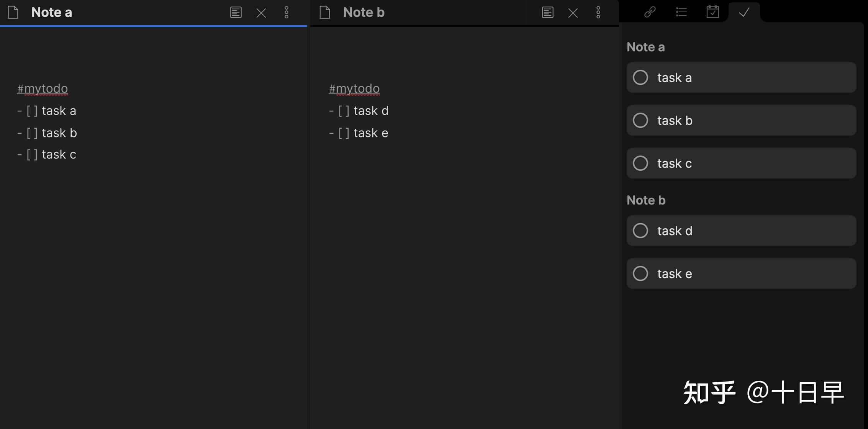The image size is (868, 429).
Task: Click the #mytodo tag in Note a
Action: [43, 88]
